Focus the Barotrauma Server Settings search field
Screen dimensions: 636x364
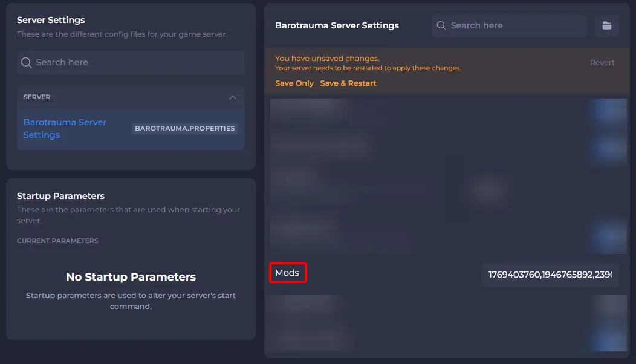509,25
